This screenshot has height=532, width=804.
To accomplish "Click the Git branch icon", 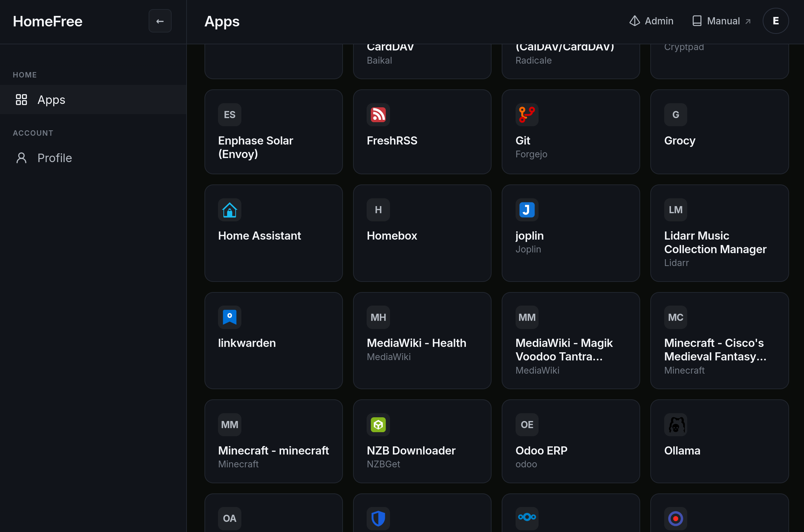I will click(527, 115).
